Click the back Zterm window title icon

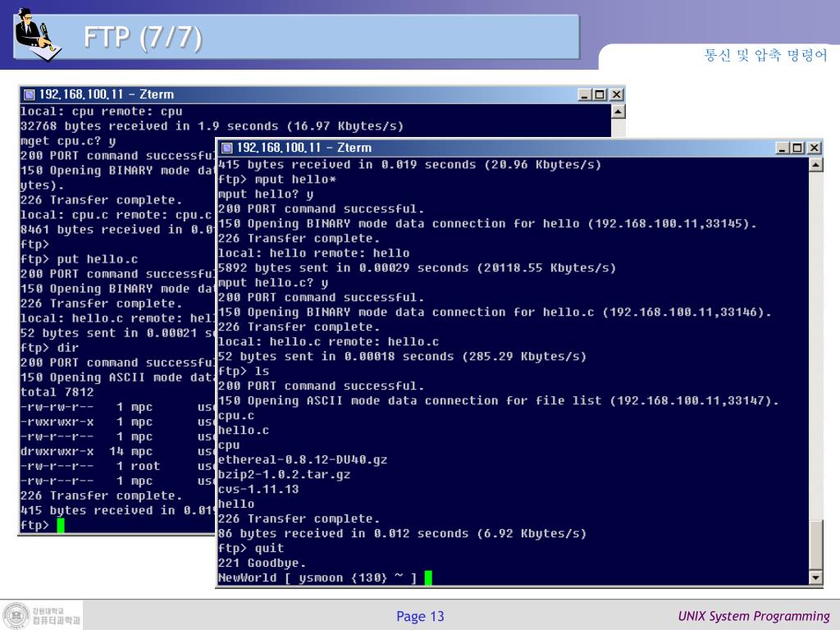29,95
